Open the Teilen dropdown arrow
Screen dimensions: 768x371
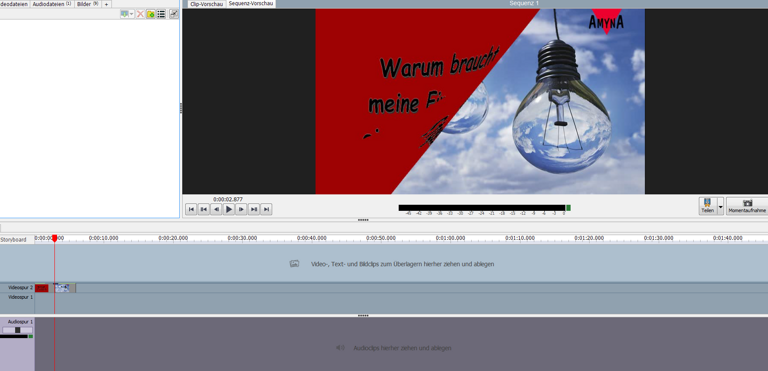[x=720, y=206]
